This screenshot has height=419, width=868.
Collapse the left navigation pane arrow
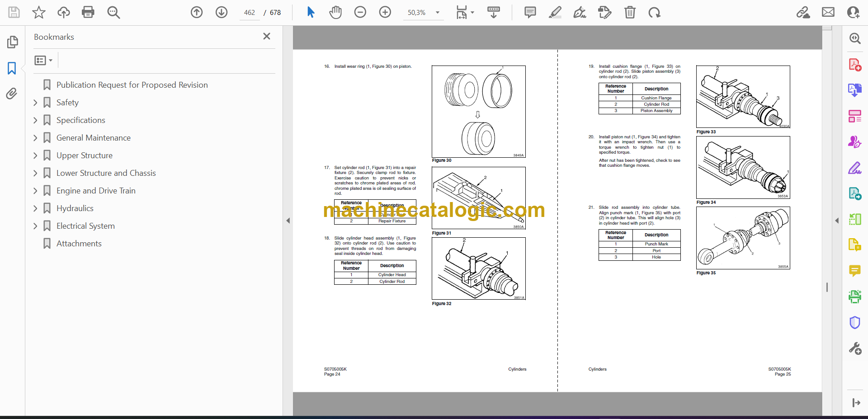[288, 221]
